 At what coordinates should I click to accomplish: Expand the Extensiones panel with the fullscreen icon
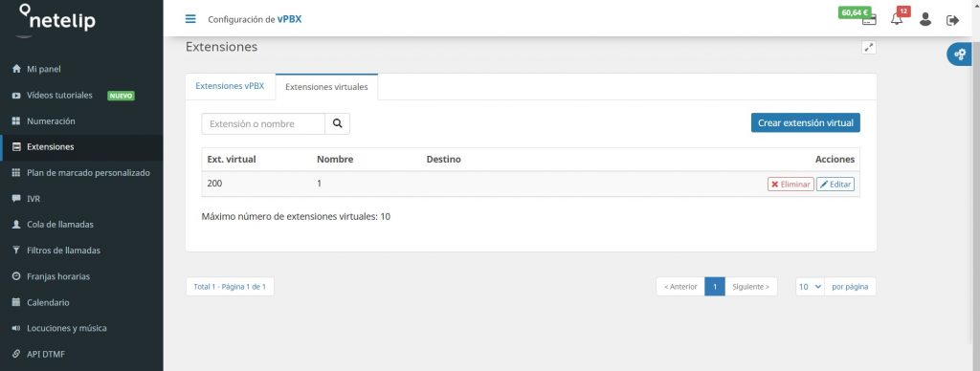pyautogui.click(x=869, y=48)
